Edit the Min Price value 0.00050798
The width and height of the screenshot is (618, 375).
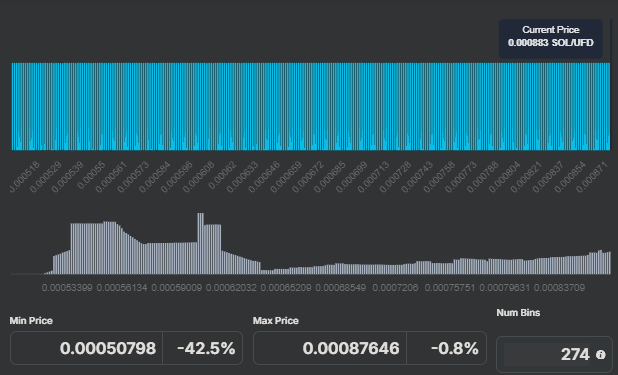87,348
